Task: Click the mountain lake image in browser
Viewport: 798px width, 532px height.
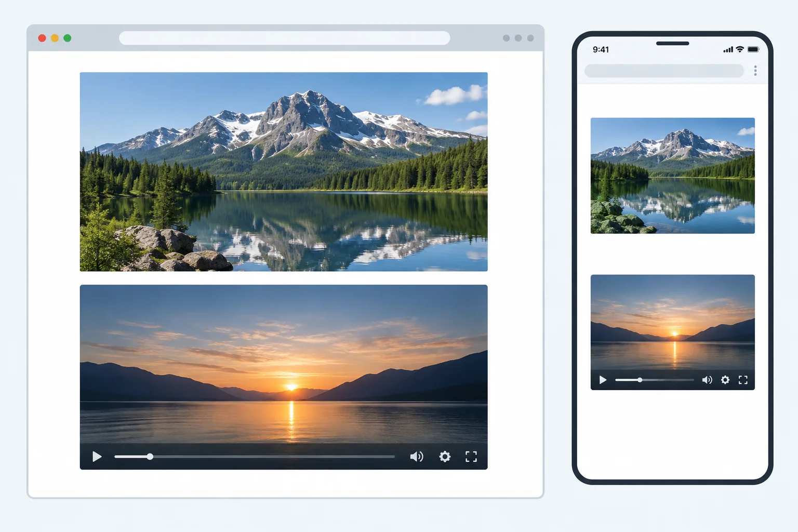Action: click(x=284, y=171)
